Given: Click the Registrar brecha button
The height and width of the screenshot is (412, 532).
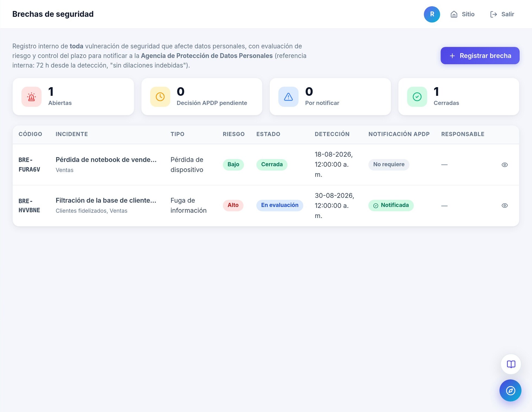Looking at the screenshot, I should tap(480, 56).
